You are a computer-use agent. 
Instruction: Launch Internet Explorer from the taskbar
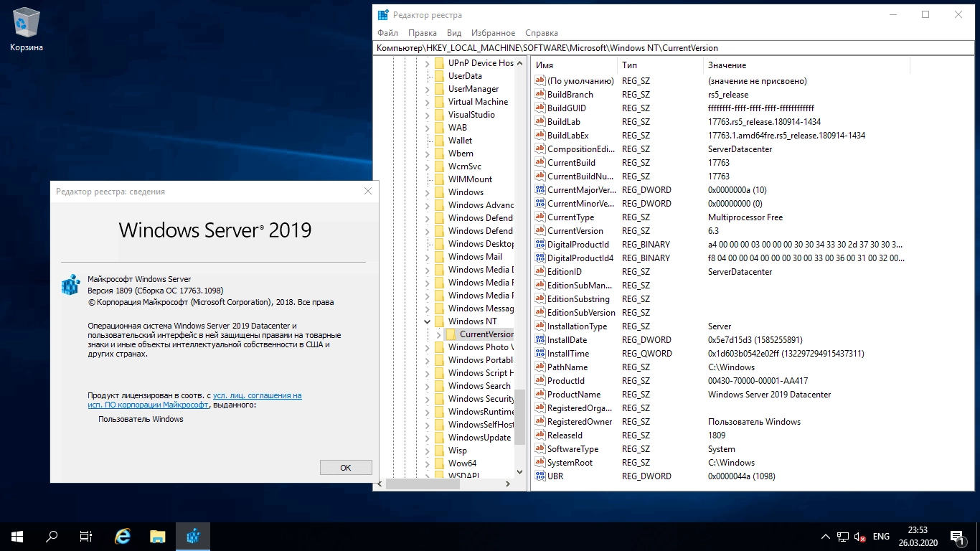coord(123,537)
